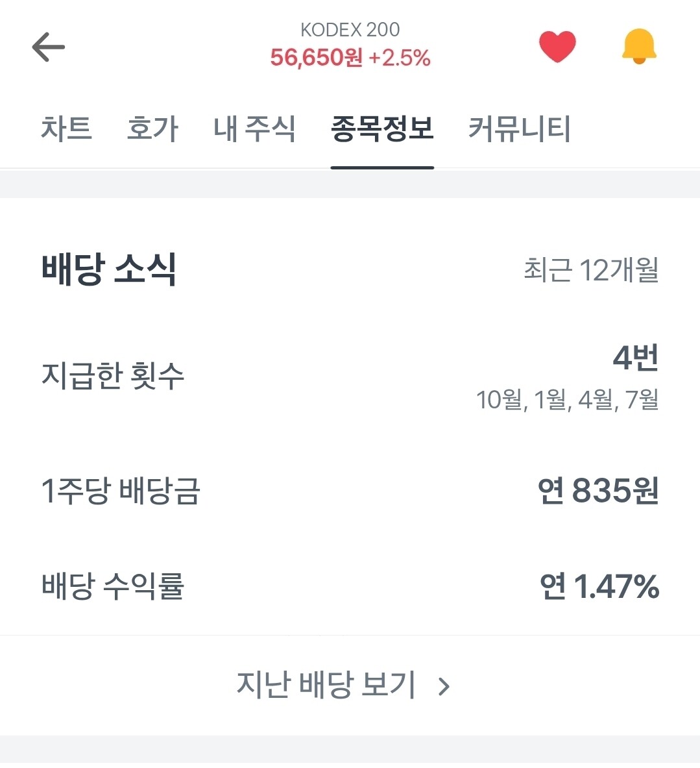The image size is (700, 768).
Task: Tap the 4번 payment count value
Action: click(636, 358)
